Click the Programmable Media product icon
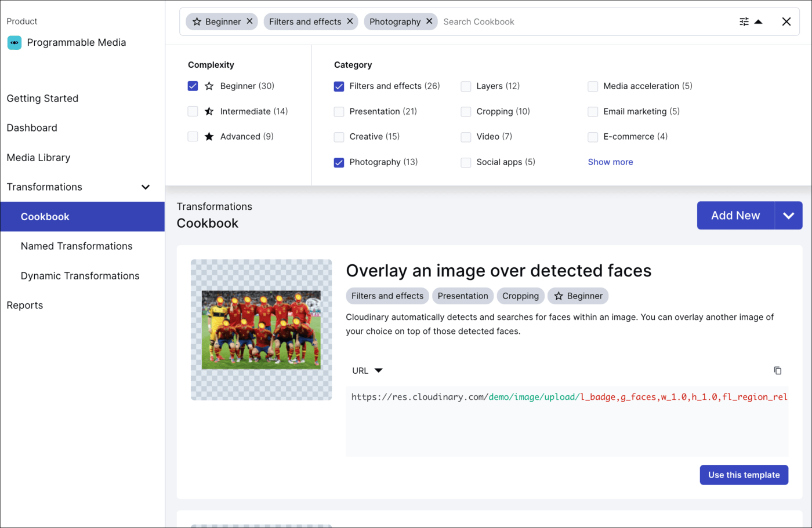 [x=14, y=42]
